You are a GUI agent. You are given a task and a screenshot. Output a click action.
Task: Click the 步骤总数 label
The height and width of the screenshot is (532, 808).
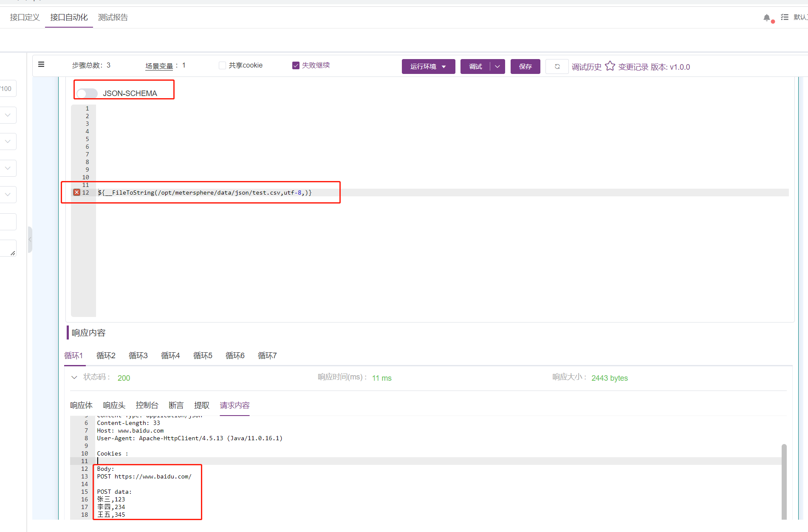pos(87,65)
